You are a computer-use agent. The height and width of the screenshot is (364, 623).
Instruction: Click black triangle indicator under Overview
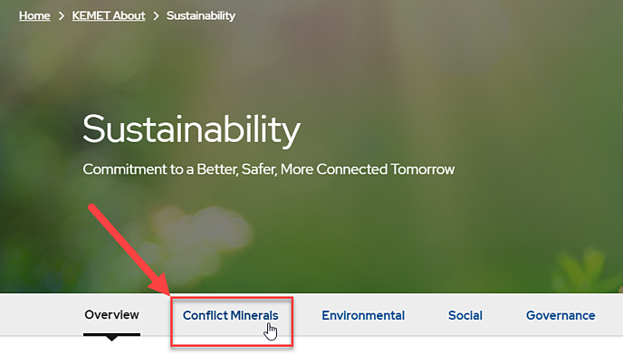coord(112,338)
